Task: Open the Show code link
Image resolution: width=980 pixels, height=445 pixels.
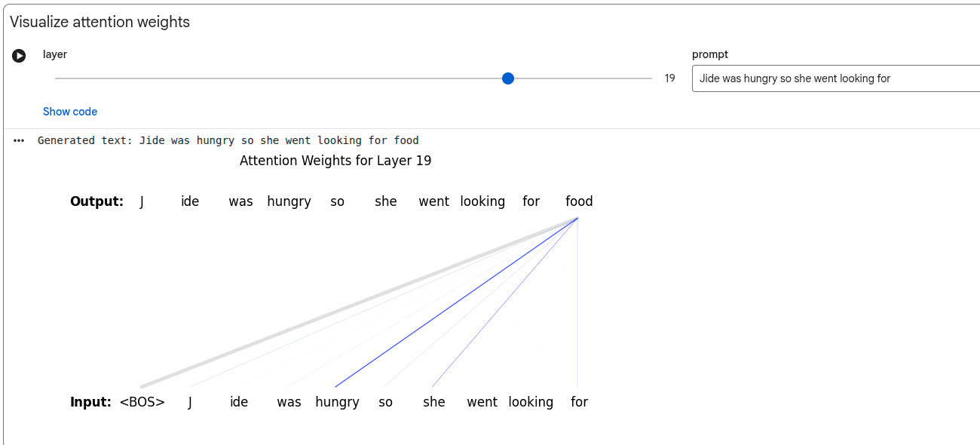Action: (70, 112)
